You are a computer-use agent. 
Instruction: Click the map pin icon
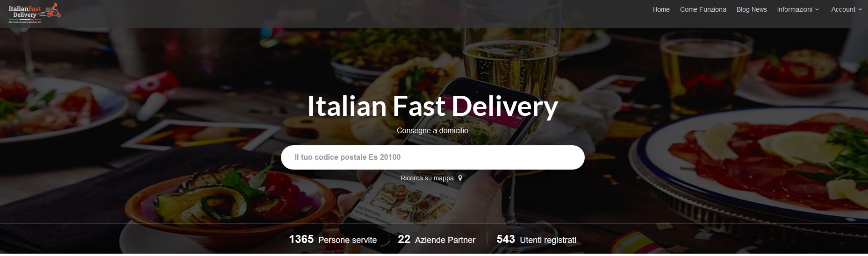coord(460,178)
